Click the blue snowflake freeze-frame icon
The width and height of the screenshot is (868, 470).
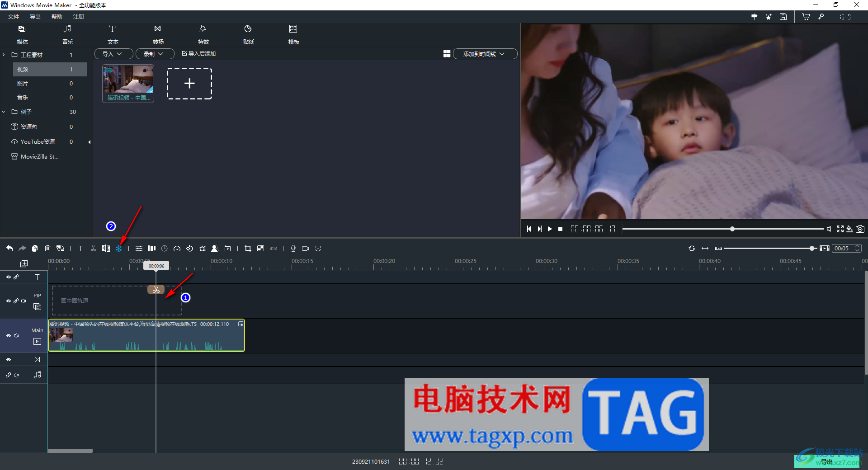click(x=118, y=248)
